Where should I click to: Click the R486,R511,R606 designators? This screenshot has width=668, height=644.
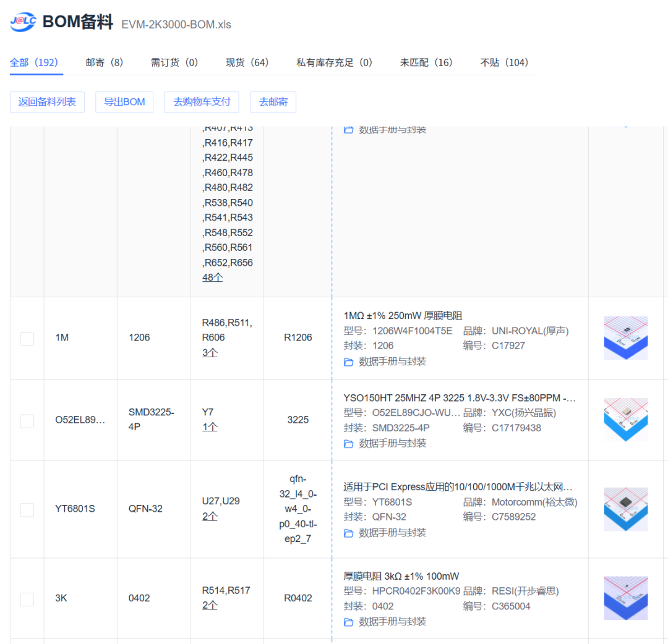tap(227, 330)
